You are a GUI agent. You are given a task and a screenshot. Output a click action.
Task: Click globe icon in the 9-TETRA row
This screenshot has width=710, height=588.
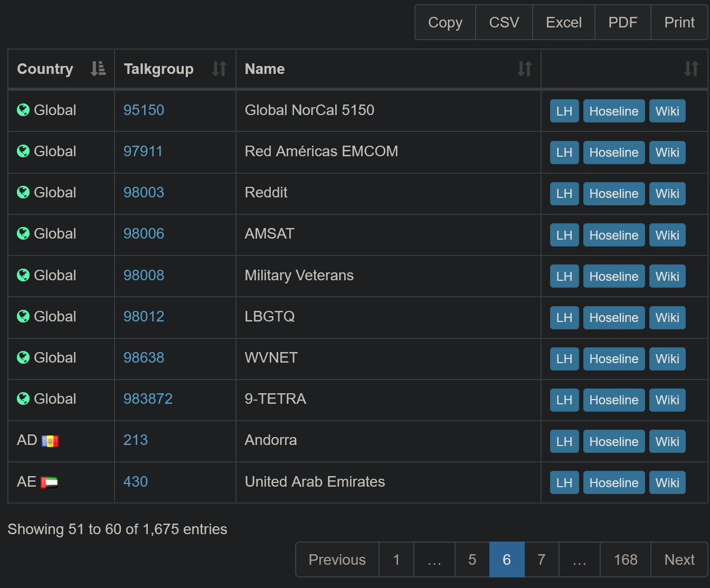point(23,399)
